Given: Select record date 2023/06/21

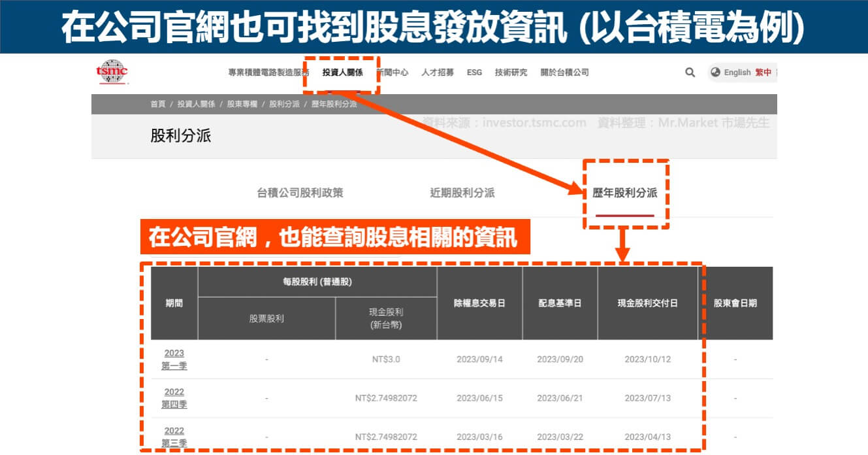Looking at the screenshot, I should point(560,398).
